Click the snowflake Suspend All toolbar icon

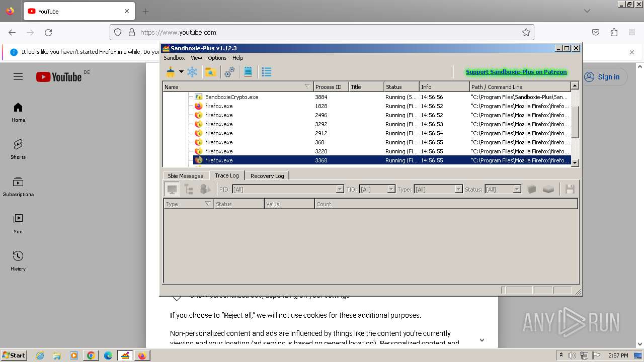pyautogui.click(x=192, y=72)
